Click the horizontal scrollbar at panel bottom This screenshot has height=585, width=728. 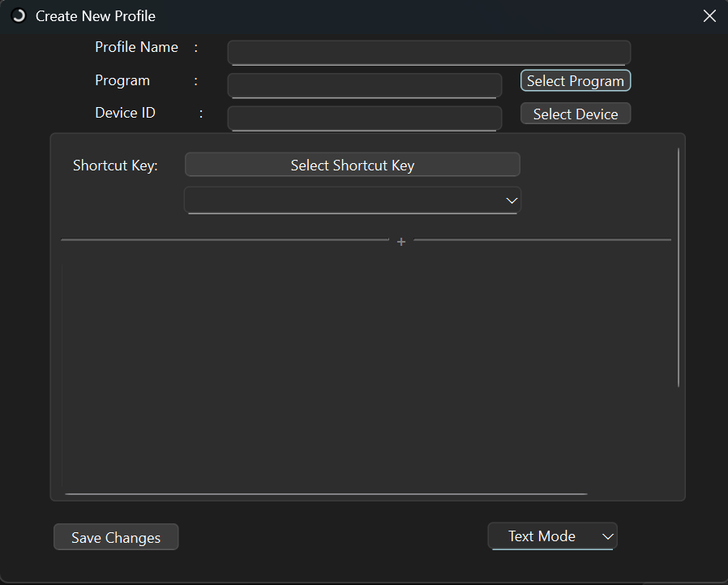[x=327, y=494]
